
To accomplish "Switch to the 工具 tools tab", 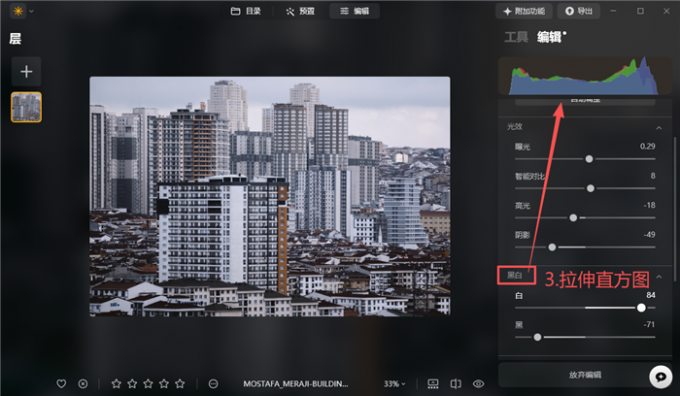I will (x=516, y=37).
